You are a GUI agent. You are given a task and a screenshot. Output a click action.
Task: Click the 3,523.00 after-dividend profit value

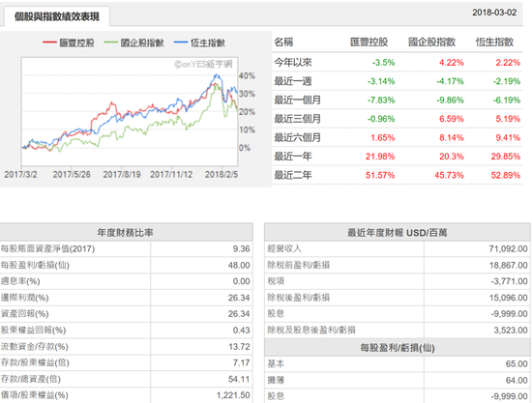(511, 331)
